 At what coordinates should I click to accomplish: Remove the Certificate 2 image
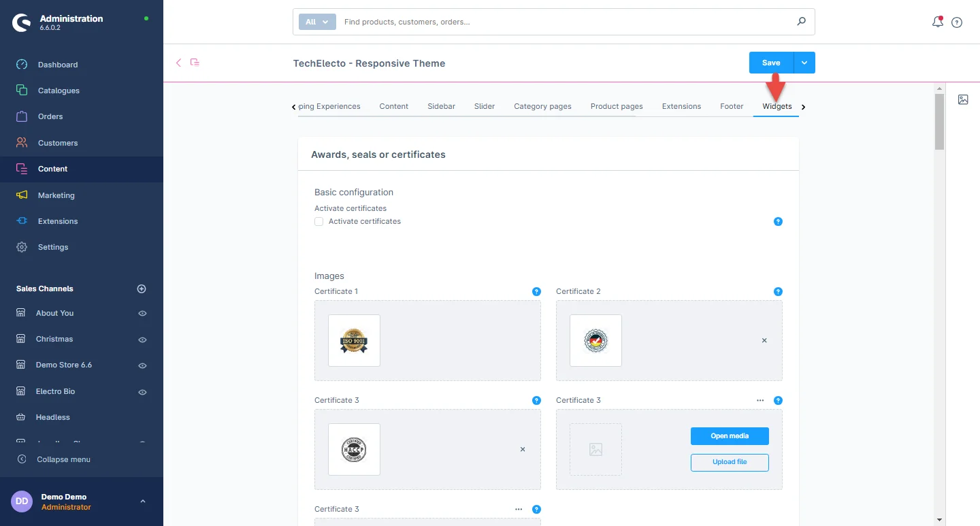pyautogui.click(x=764, y=340)
